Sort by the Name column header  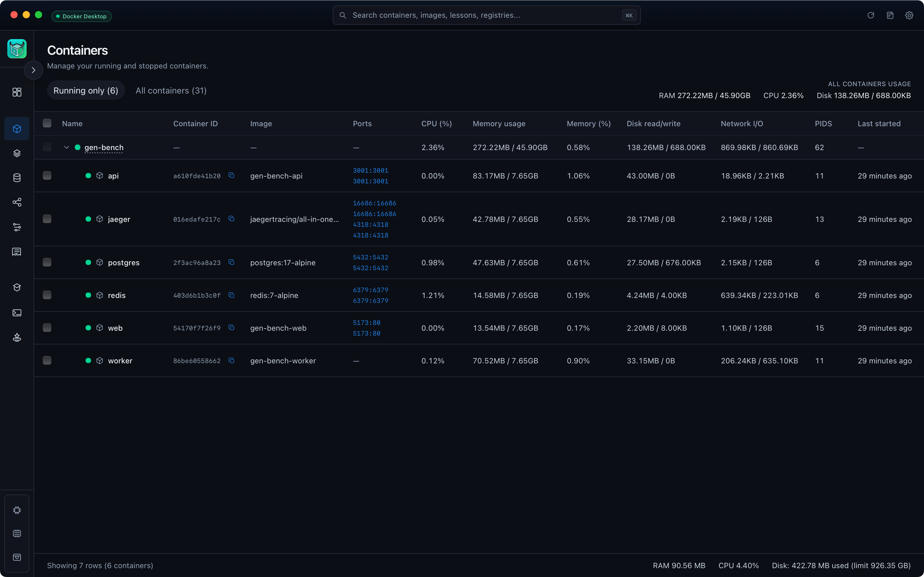click(72, 124)
